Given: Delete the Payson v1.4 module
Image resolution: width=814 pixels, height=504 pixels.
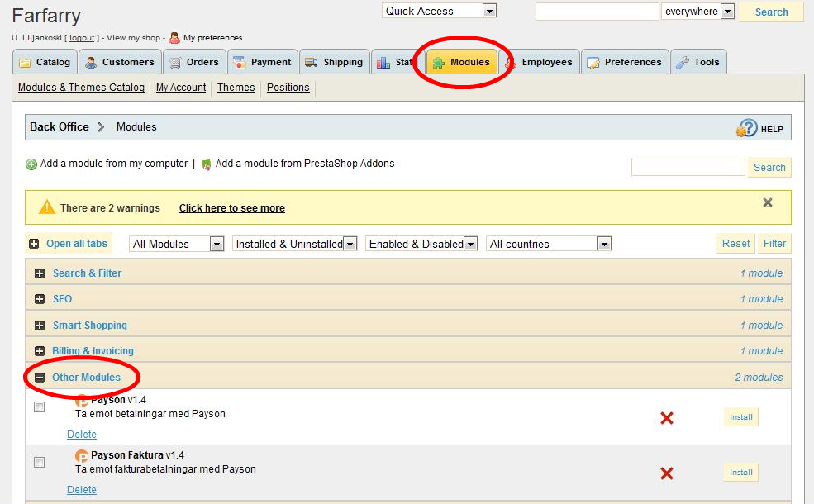Looking at the screenshot, I should click(x=82, y=435).
